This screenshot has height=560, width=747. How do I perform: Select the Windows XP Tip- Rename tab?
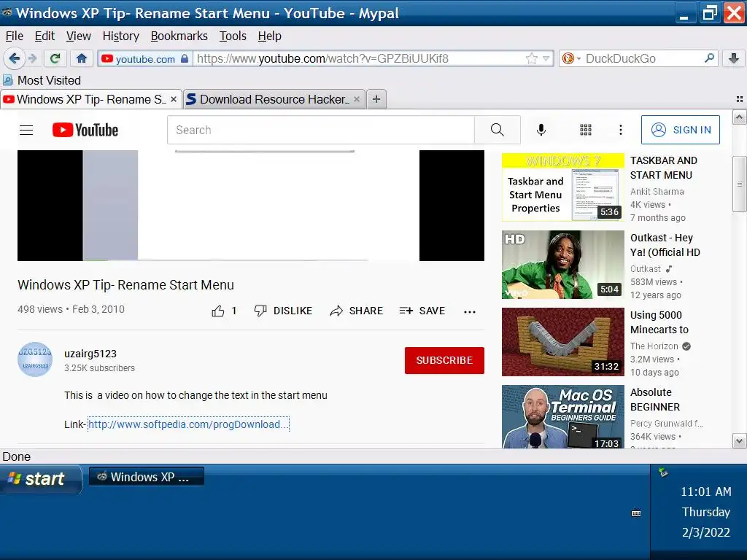(x=90, y=99)
